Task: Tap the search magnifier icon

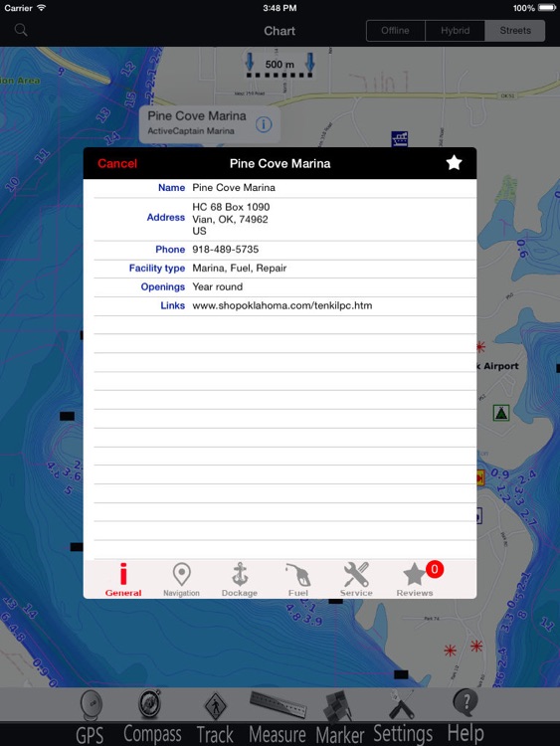Action: coord(21,30)
